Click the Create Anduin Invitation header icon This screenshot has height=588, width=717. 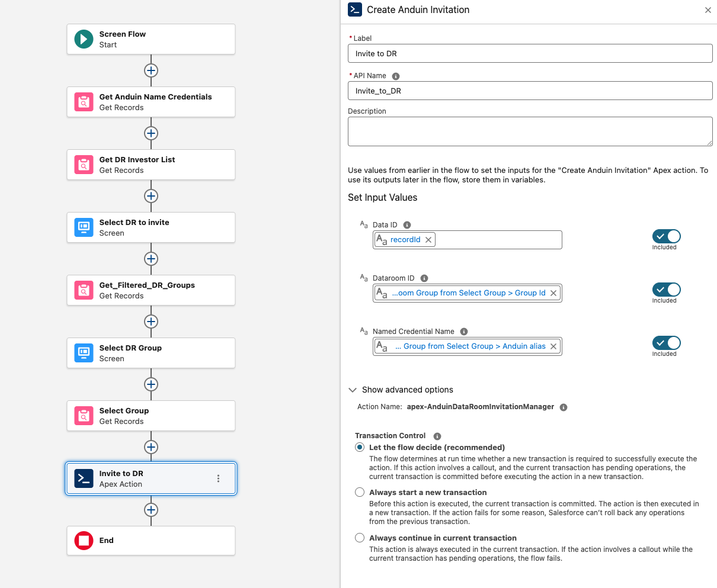pyautogui.click(x=355, y=9)
